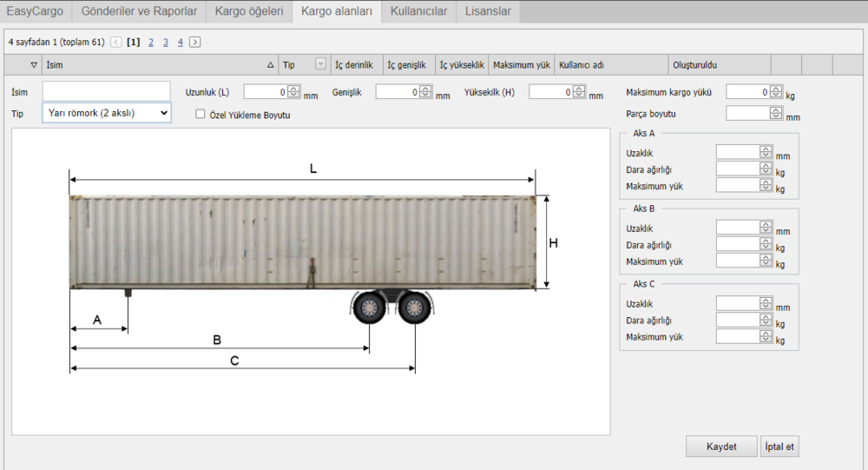Image resolution: width=868 pixels, height=470 pixels.
Task: Click Genişlik spinner arrows
Action: (425, 92)
